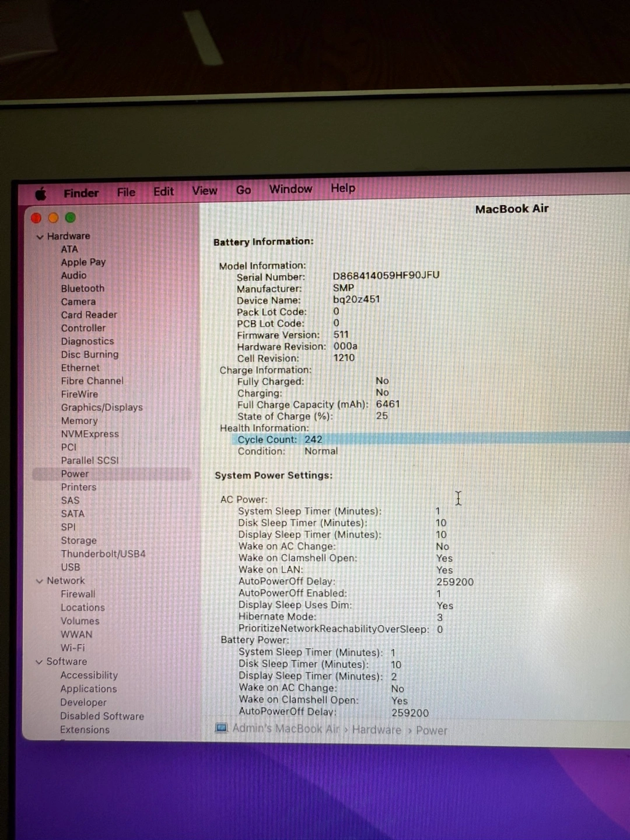The image size is (630, 840).
Task: Select Bluetooth in the sidebar
Action: (83, 289)
